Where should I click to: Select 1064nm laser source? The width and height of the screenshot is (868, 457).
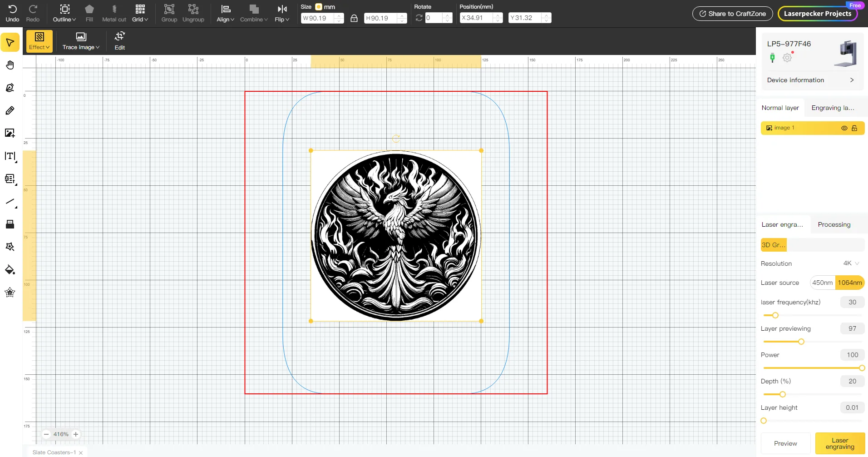[850, 283]
